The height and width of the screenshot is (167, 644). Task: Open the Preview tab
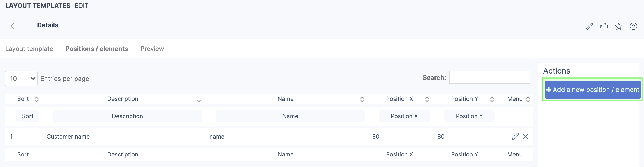point(152,49)
